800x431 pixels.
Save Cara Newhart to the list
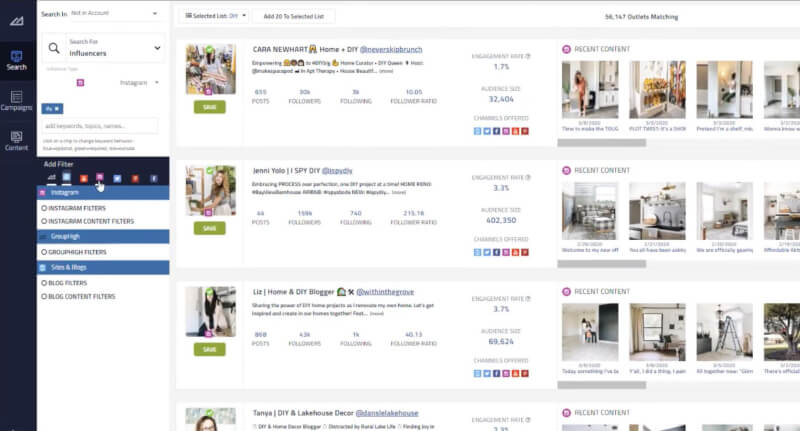210,107
